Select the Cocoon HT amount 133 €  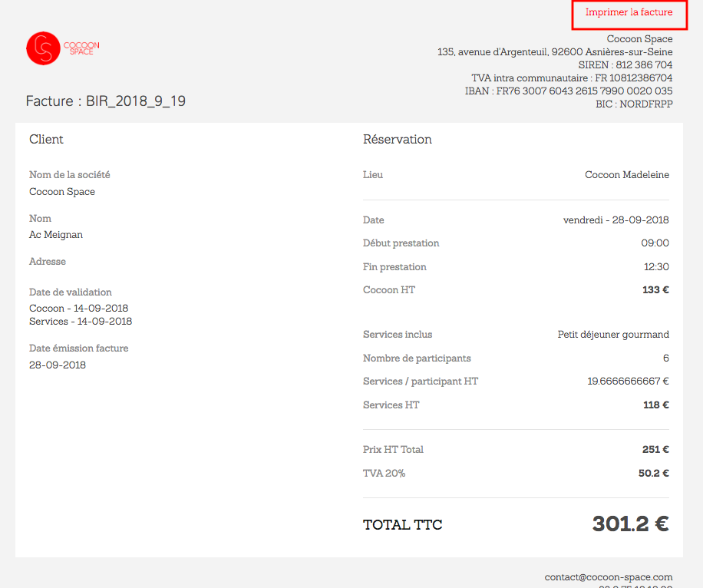(655, 289)
